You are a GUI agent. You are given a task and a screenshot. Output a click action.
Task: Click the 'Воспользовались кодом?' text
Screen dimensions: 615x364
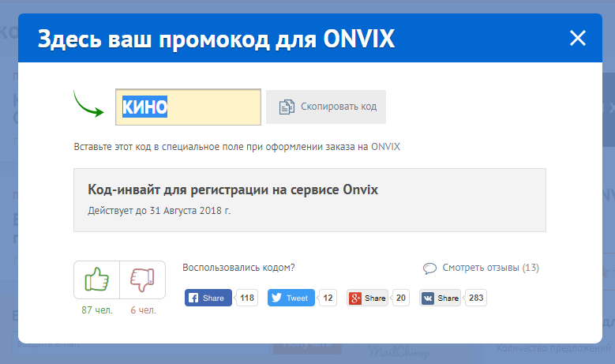tap(238, 268)
